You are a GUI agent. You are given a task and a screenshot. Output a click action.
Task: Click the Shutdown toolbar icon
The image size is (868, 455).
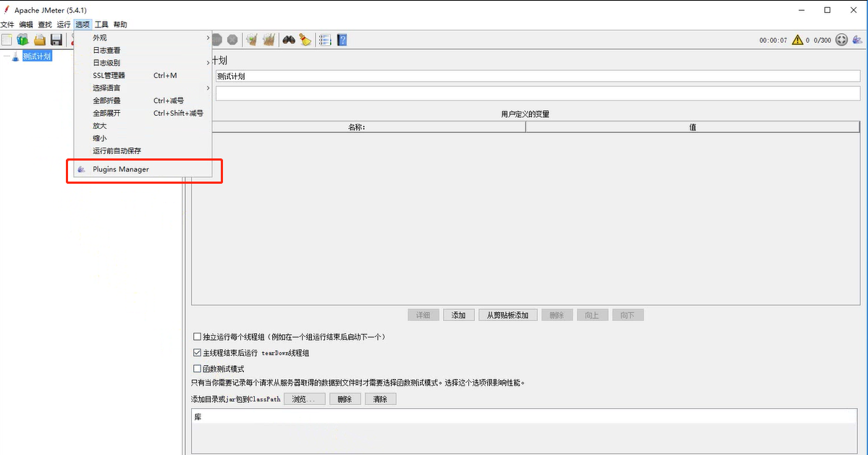click(232, 40)
